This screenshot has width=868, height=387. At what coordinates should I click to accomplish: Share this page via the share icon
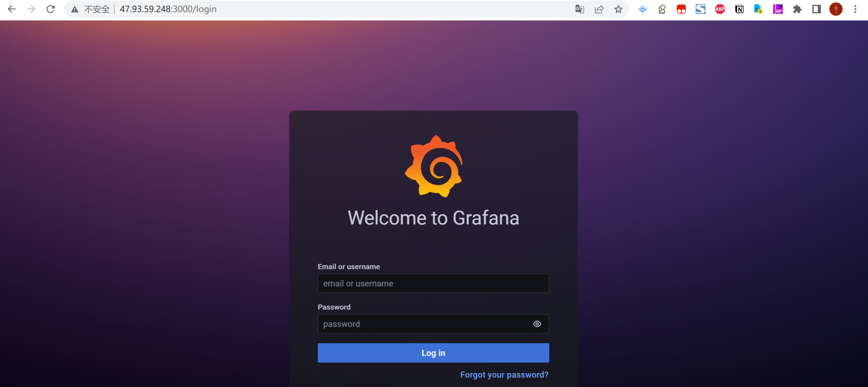(599, 9)
